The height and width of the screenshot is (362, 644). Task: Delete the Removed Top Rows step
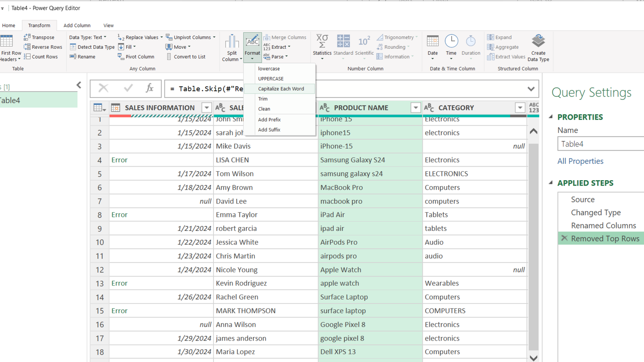(x=564, y=238)
